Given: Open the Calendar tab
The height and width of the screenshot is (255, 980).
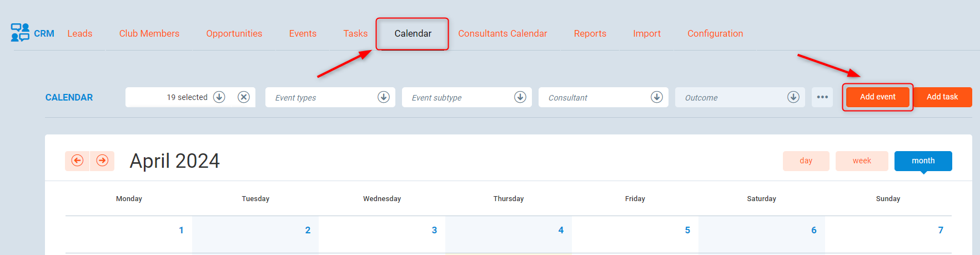Looking at the screenshot, I should (x=413, y=34).
